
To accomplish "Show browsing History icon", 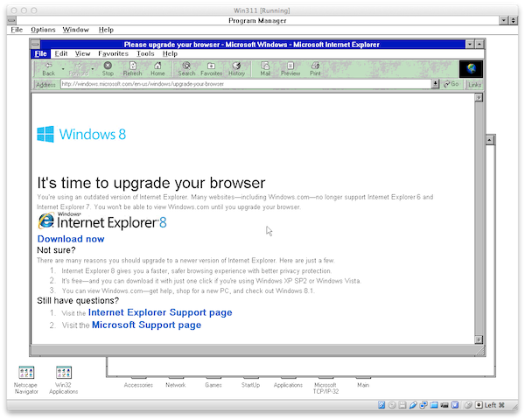I will (x=237, y=68).
